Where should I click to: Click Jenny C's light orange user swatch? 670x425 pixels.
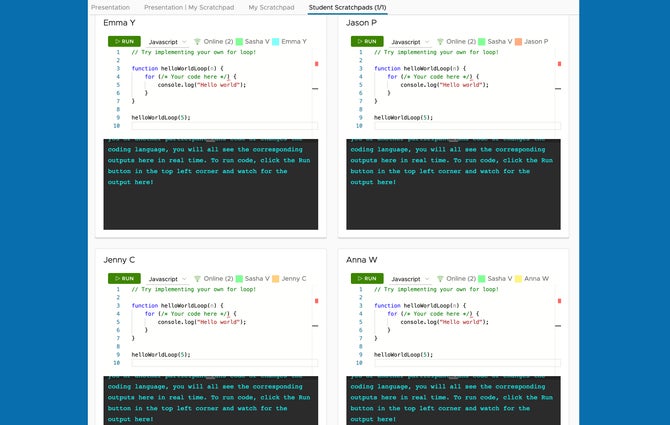(276, 278)
